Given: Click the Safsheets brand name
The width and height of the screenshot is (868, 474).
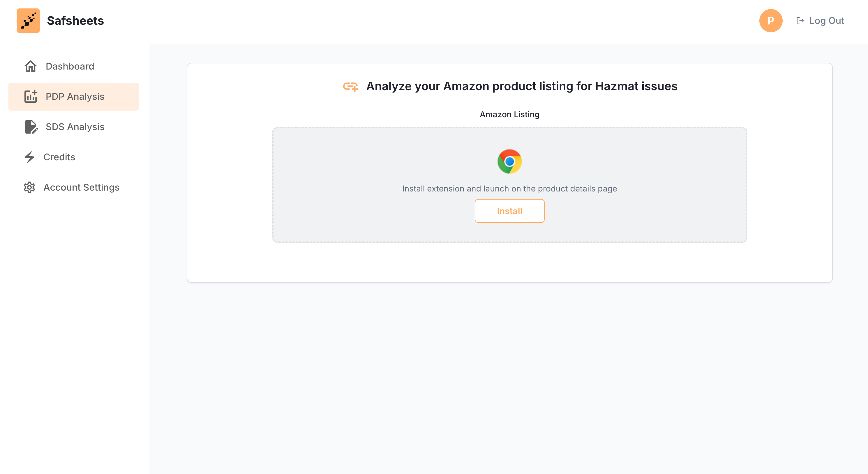Looking at the screenshot, I should 75,21.
